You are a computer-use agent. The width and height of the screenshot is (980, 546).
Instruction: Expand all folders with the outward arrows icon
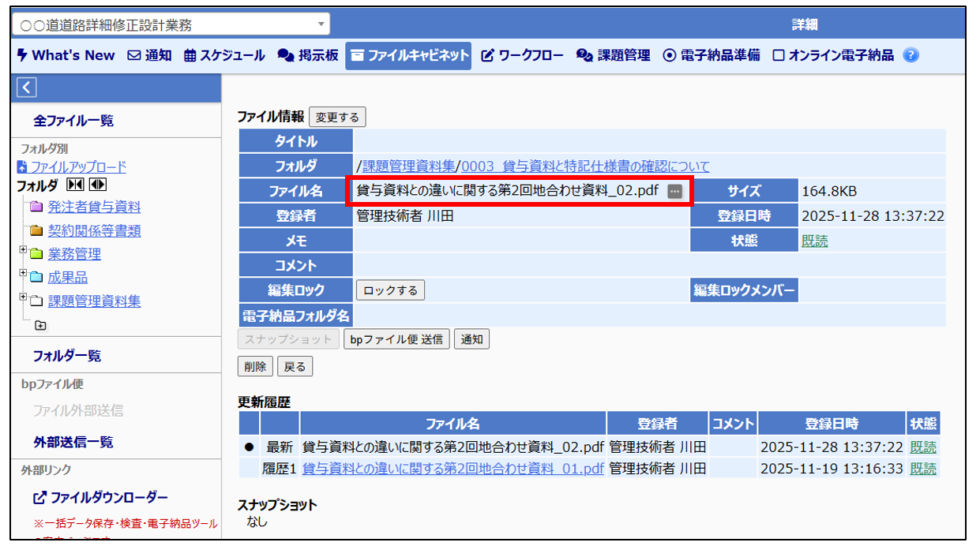97,185
